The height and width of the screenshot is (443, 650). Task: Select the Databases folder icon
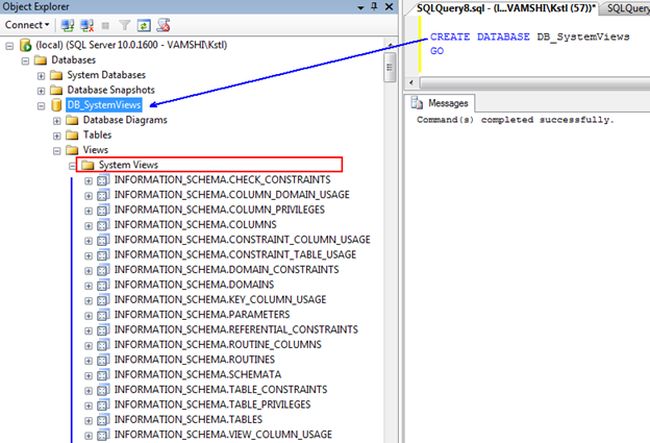coord(41,61)
